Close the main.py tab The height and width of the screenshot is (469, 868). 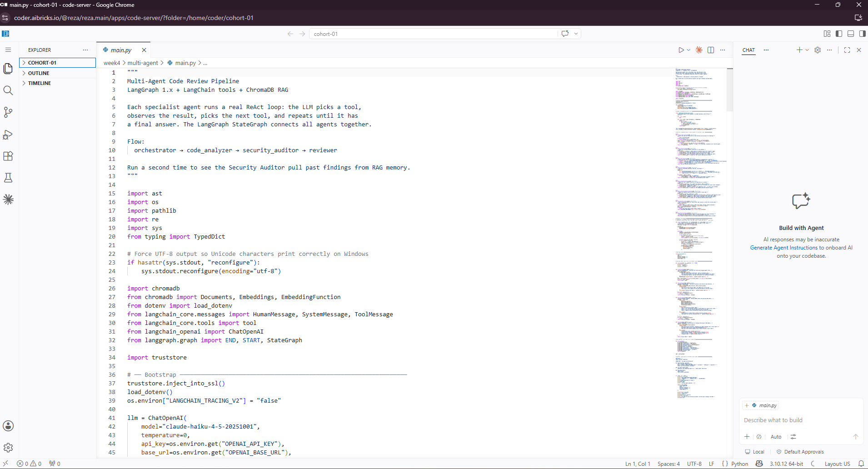(x=144, y=50)
